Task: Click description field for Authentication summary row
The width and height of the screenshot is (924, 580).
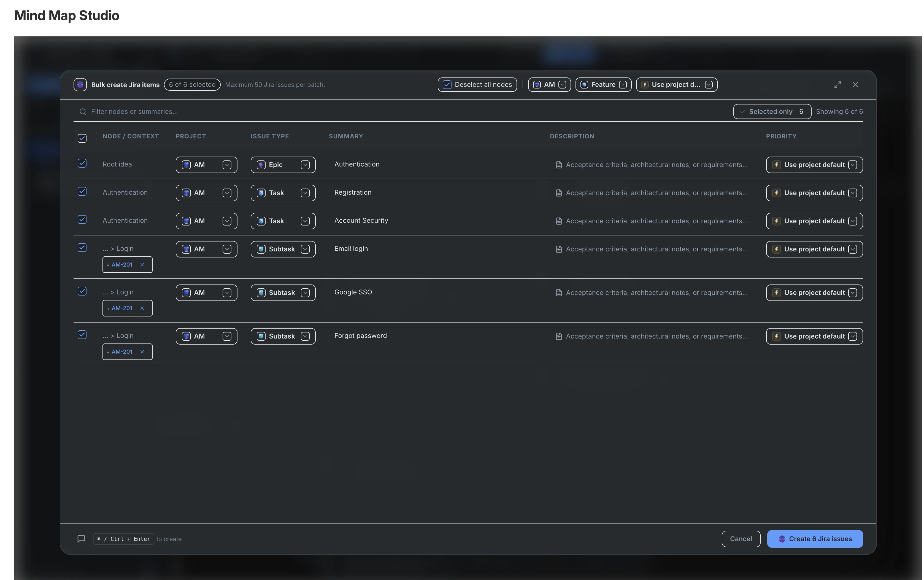Action: 652,165
